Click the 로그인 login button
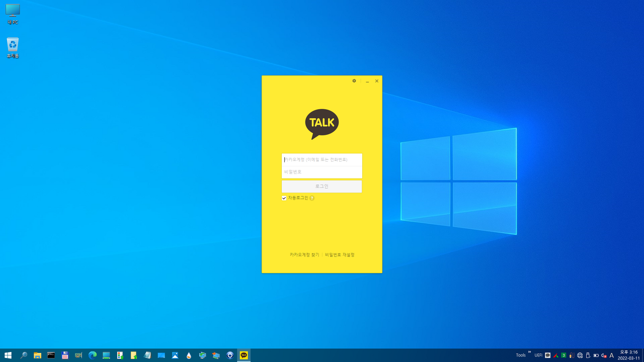Viewport: 644px width, 362px height. (322, 187)
